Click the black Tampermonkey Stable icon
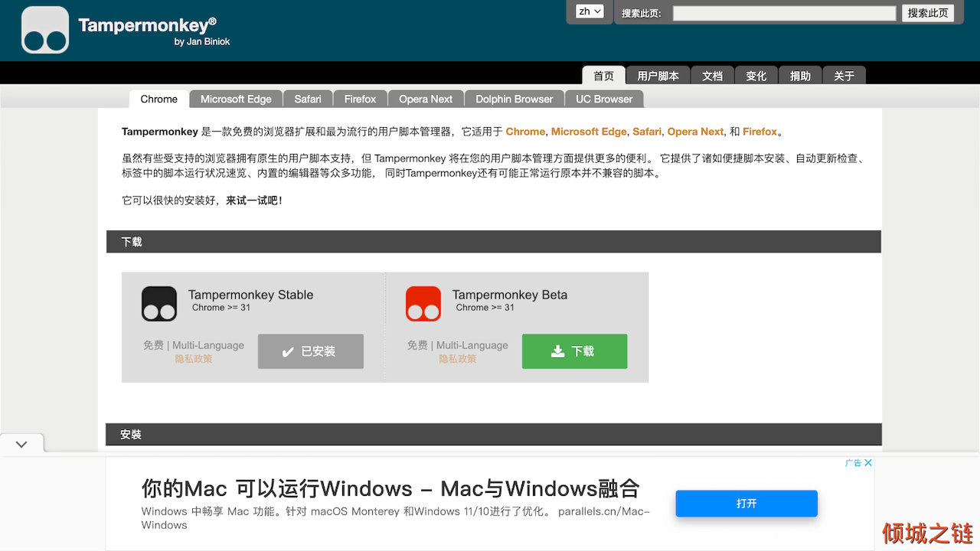The image size is (980, 551). coord(159,304)
